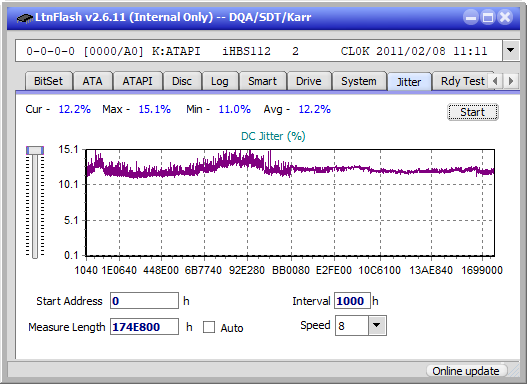Click the vertical jitter scale slider handle
This screenshot has width=527, height=384.
pos(35,150)
